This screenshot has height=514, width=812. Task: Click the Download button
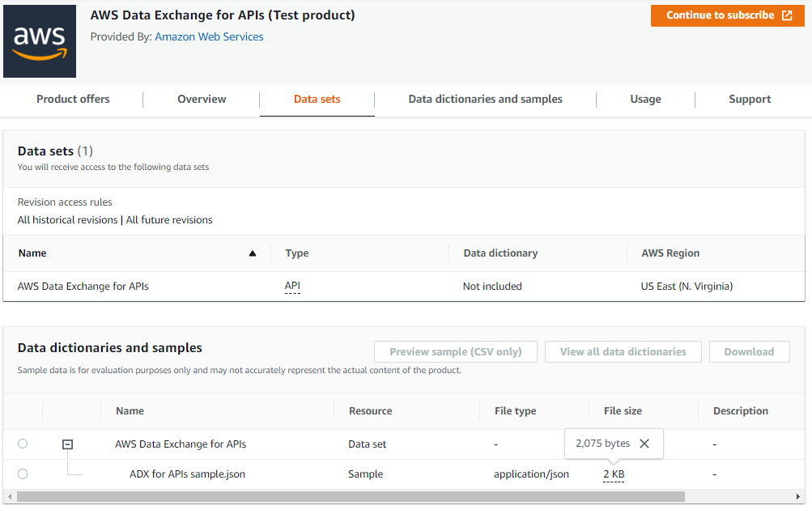[x=749, y=351]
